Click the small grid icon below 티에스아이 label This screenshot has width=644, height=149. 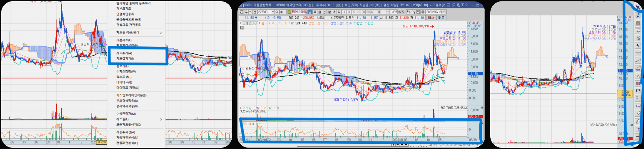pos(242,28)
